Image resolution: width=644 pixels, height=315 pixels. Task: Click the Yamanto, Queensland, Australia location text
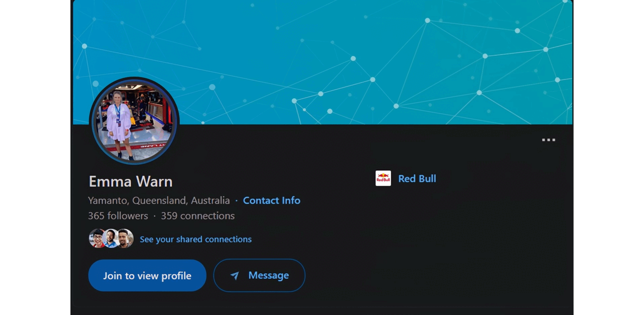click(x=159, y=200)
